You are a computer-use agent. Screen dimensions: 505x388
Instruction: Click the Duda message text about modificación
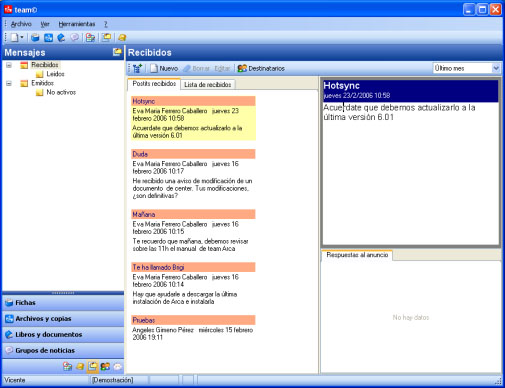coord(192,188)
